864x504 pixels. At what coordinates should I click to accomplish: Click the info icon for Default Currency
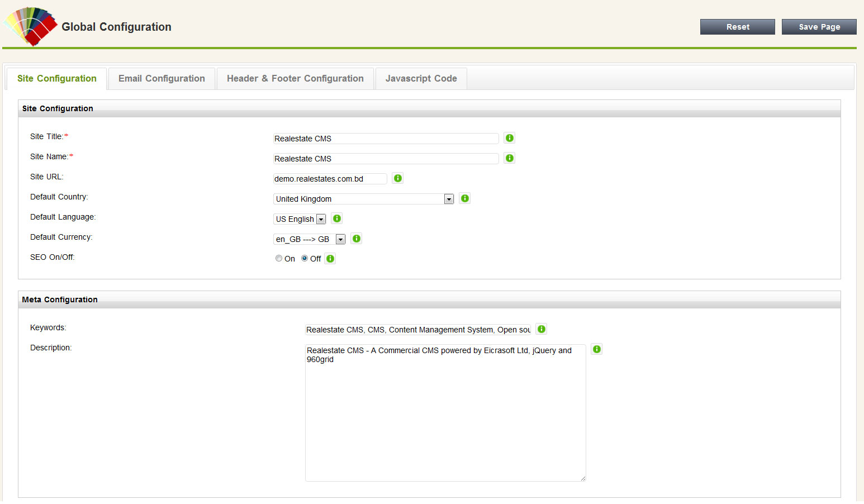356,239
